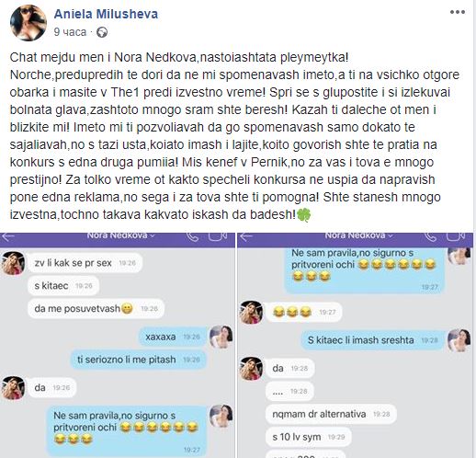This screenshot has width=476, height=458.
Task: Start voice call in left Viber chat
Action: [x=193, y=236]
